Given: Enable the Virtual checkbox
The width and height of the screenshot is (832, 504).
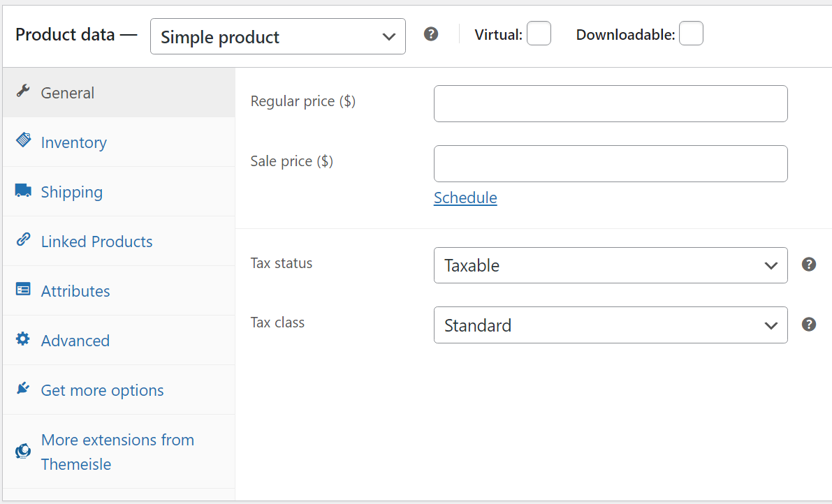Looking at the screenshot, I should [539, 33].
